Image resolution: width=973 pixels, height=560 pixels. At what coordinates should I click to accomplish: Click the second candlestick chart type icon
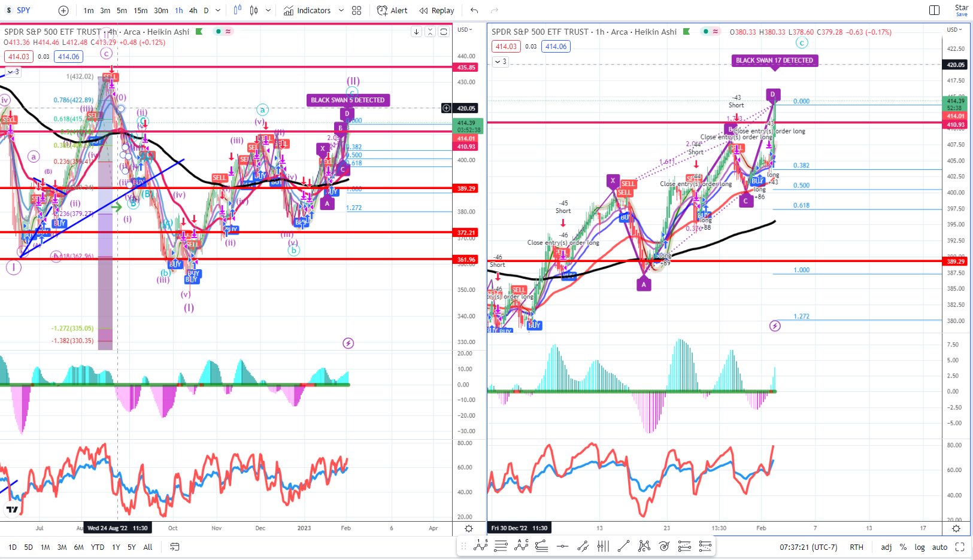254,10
